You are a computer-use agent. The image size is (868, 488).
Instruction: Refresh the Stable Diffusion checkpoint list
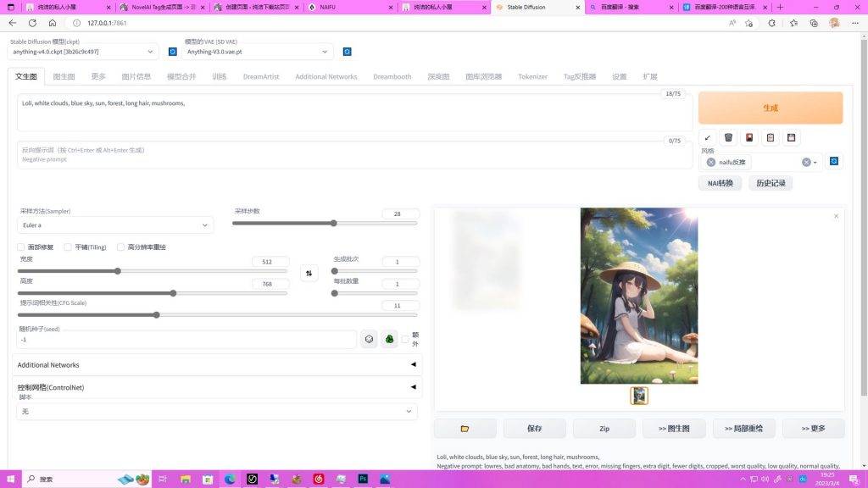[x=173, y=52]
